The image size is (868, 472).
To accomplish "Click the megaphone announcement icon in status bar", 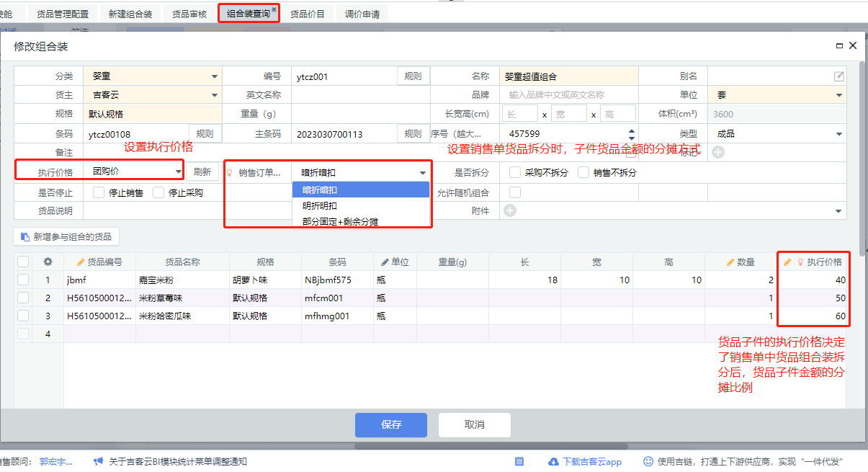I will point(98,461).
